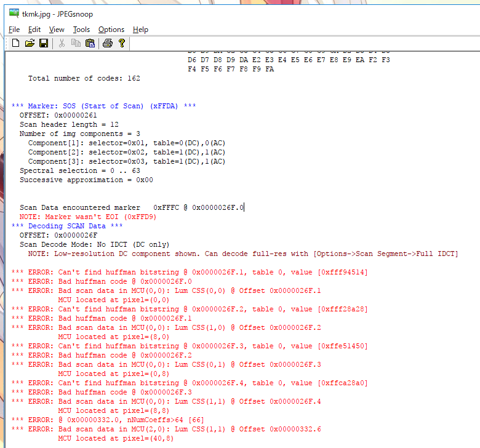Open the View menu
The image size is (480, 448).
tap(57, 30)
